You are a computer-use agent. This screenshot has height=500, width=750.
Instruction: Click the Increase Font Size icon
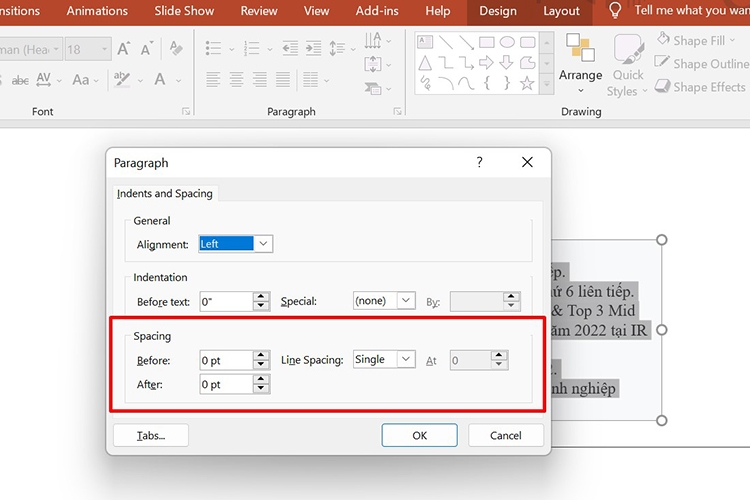point(124,49)
